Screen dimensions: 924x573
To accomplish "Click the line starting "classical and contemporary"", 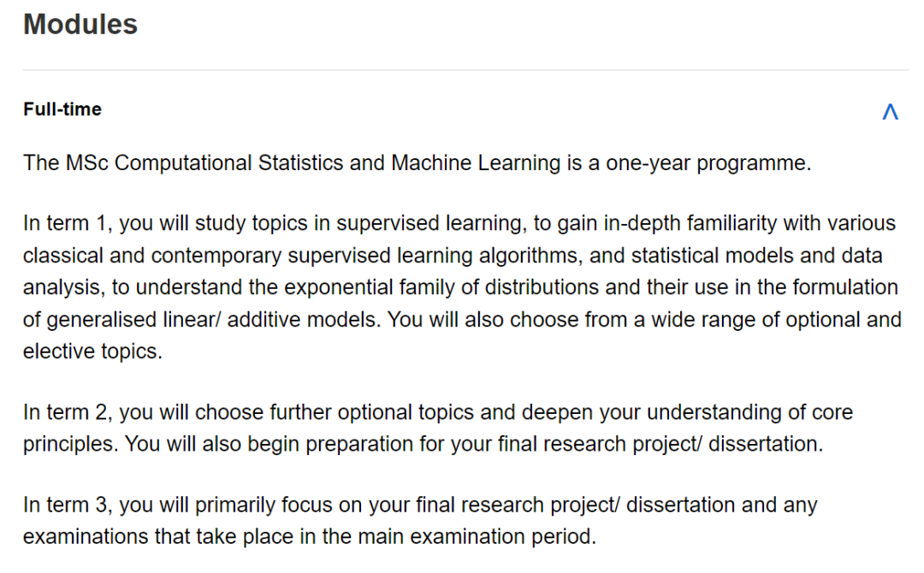I will 453,256.
